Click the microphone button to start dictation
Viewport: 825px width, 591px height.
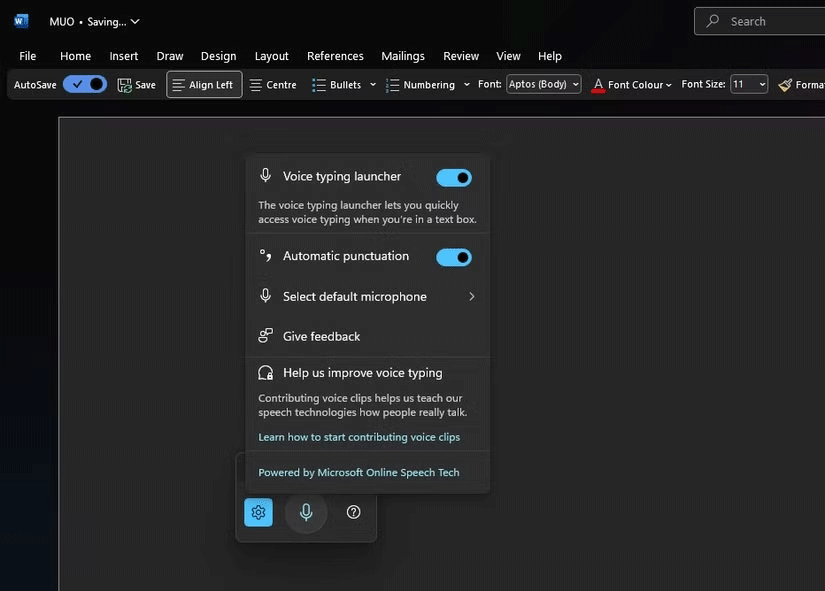click(306, 512)
